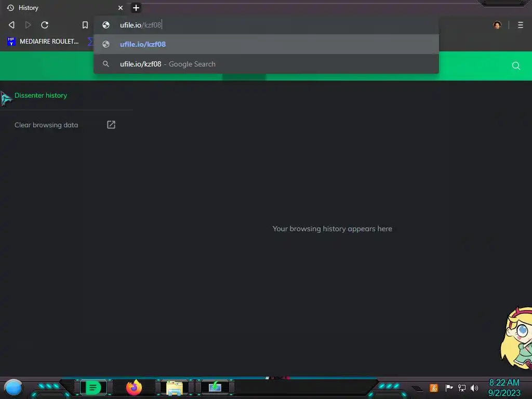The height and width of the screenshot is (399, 532).
Task: Click the forward navigation arrow
Action: tap(28, 25)
